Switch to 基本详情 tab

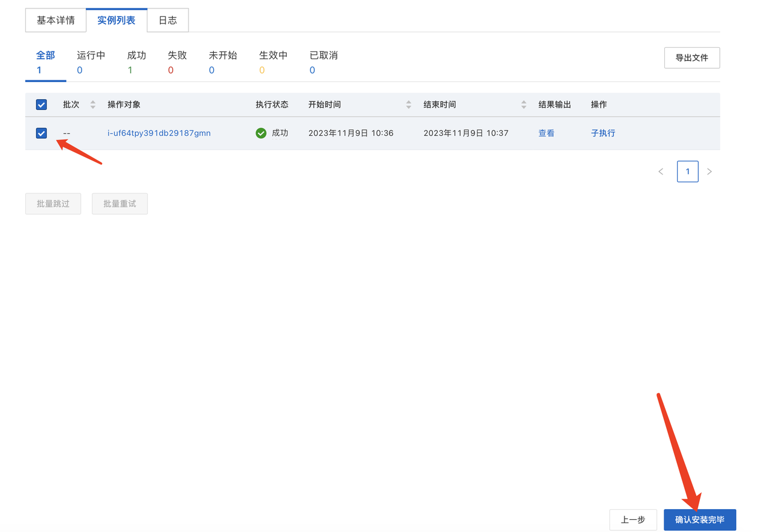pos(56,21)
